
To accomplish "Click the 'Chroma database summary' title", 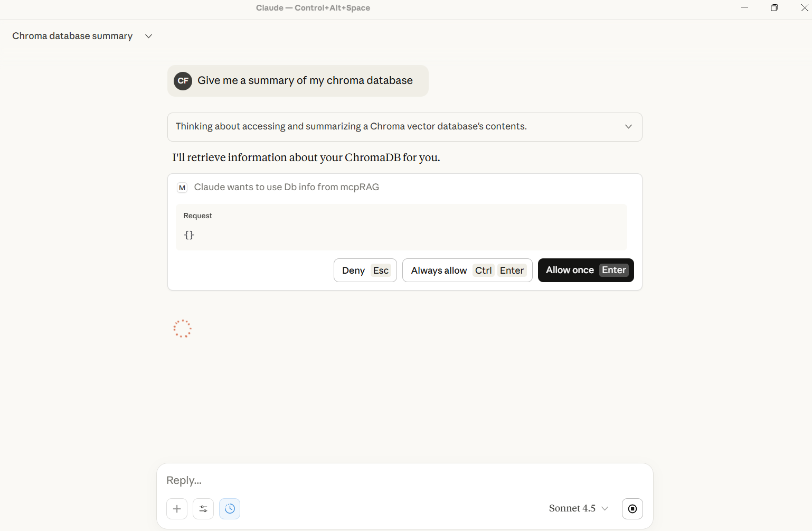I will [x=72, y=36].
